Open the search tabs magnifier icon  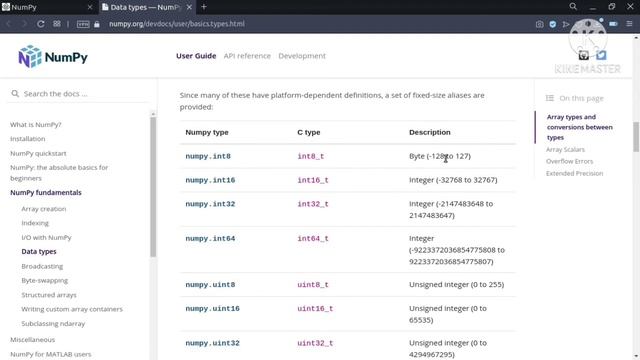point(573,7)
